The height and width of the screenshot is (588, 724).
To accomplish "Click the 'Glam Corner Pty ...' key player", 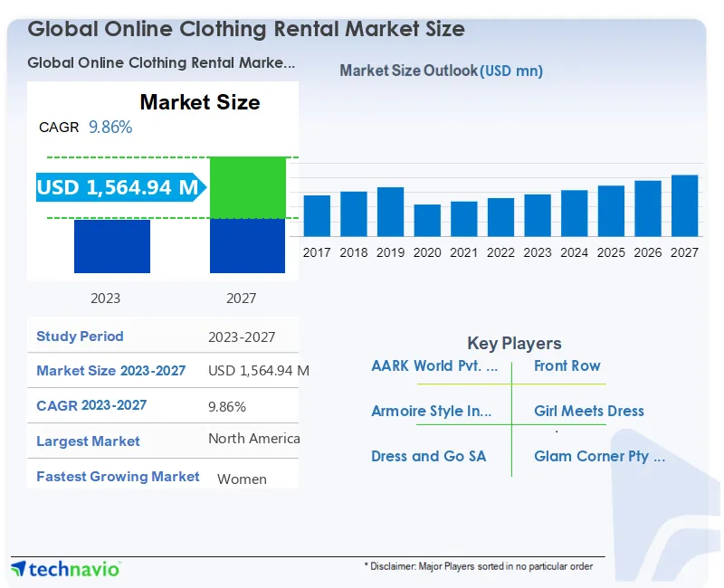I will [x=599, y=456].
